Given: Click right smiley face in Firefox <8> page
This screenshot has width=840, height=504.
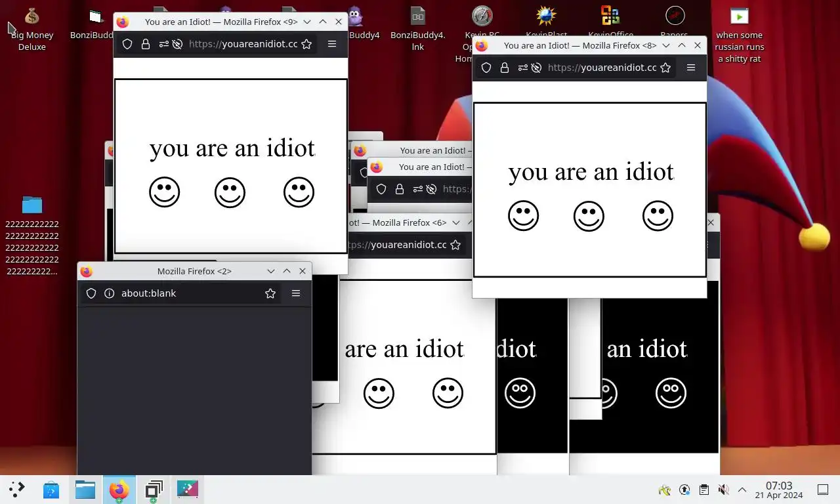Looking at the screenshot, I should pyautogui.click(x=658, y=216).
